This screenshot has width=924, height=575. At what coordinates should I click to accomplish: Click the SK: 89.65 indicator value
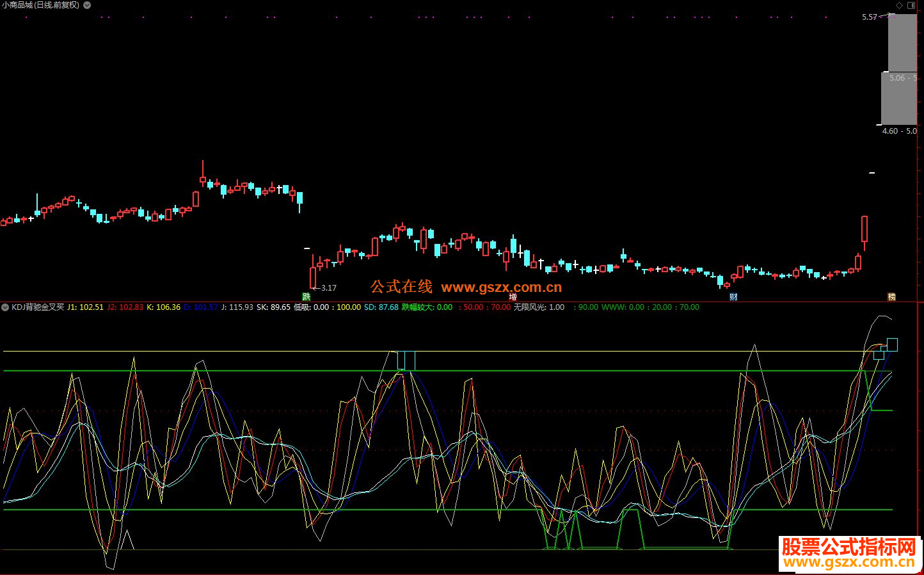pos(273,307)
